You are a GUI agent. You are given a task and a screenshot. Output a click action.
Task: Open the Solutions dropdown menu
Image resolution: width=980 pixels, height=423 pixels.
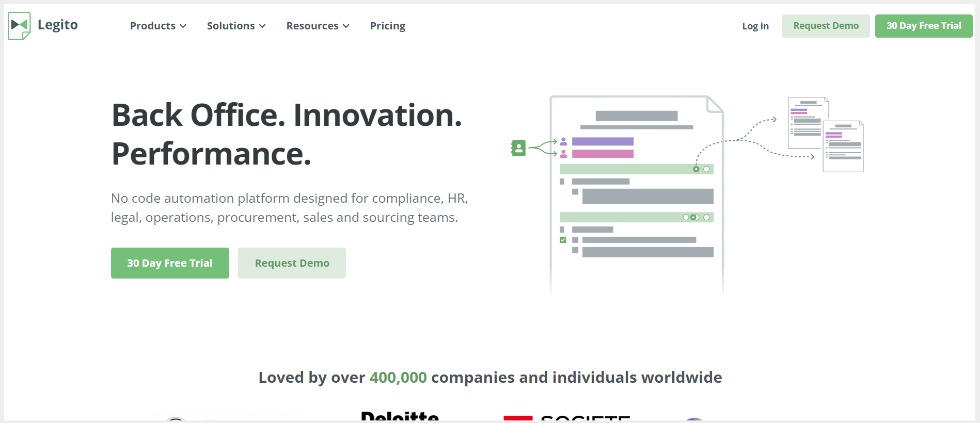(236, 26)
